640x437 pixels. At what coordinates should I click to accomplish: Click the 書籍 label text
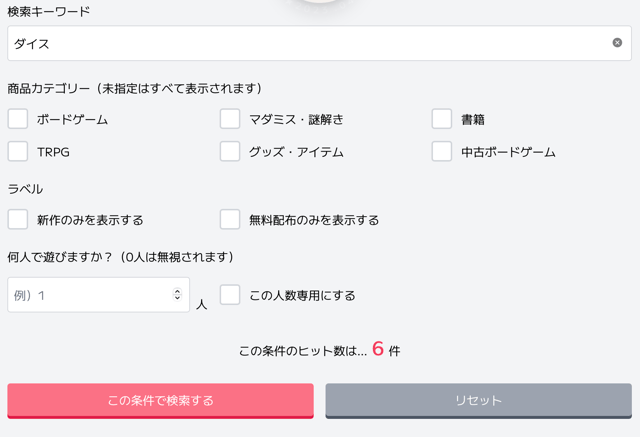click(473, 120)
